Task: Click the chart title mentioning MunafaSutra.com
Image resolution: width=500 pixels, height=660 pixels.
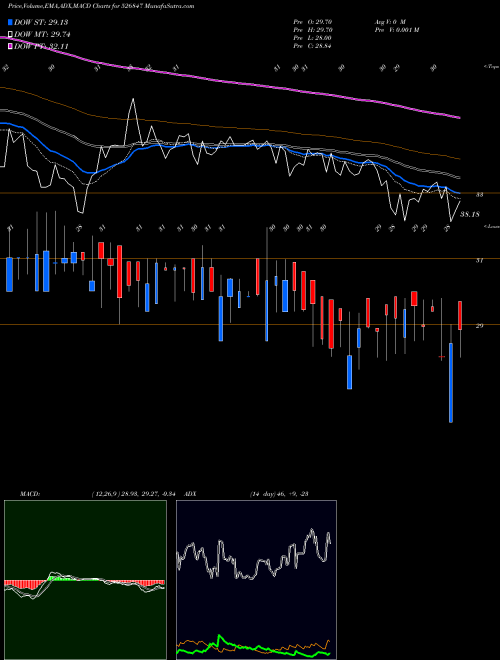Action: pyautogui.click(x=101, y=6)
